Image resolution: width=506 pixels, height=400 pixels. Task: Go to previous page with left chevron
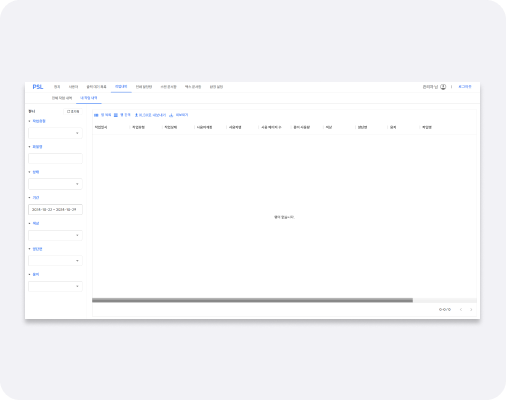[x=461, y=310]
